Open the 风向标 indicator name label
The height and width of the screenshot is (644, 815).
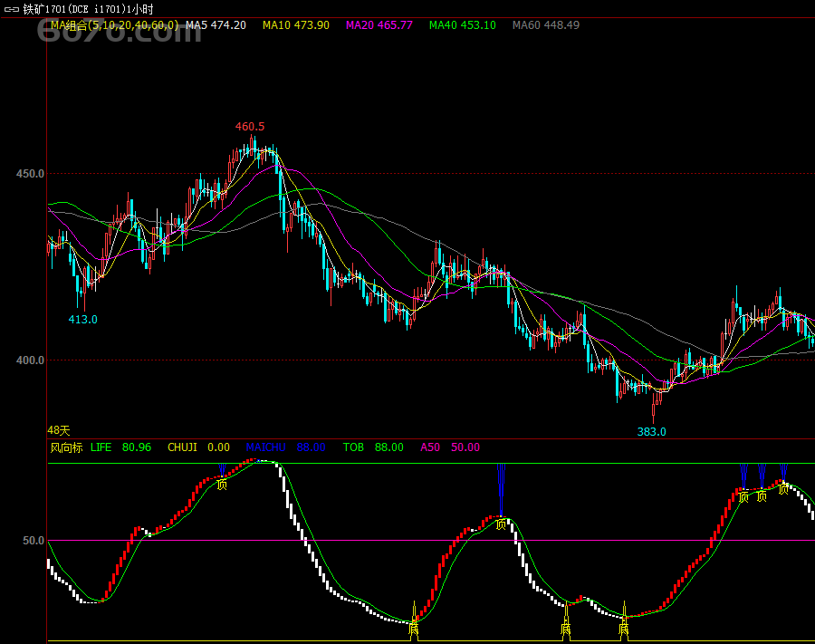click(66, 447)
